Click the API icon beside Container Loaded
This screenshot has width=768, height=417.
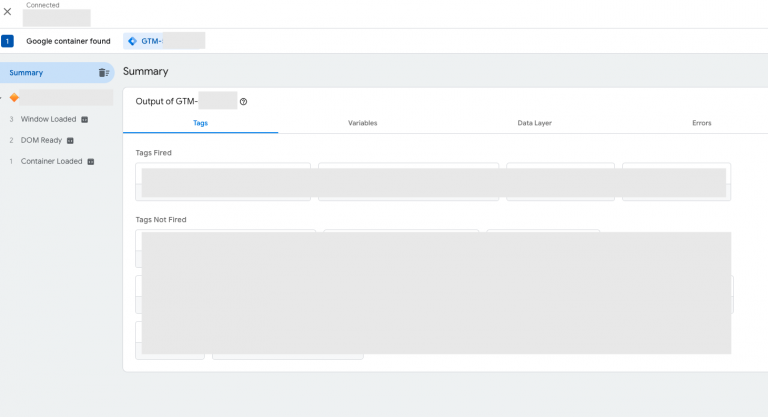pyautogui.click(x=90, y=161)
